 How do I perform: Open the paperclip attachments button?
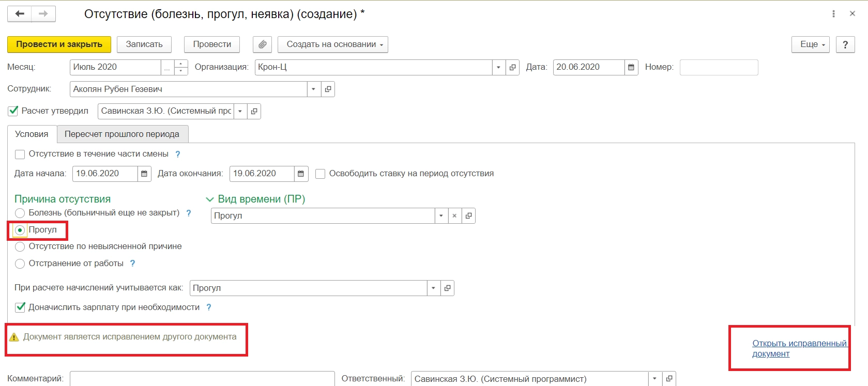262,44
